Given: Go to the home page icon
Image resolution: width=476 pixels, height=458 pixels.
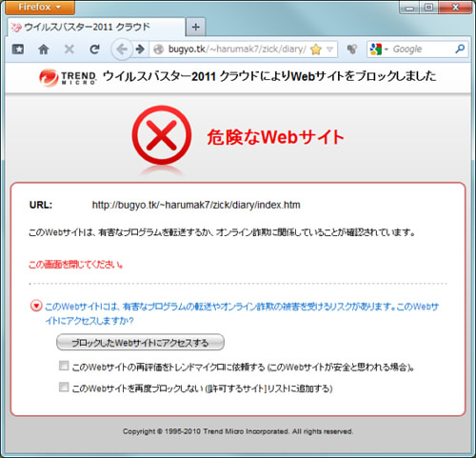Looking at the screenshot, I should coord(44,50).
